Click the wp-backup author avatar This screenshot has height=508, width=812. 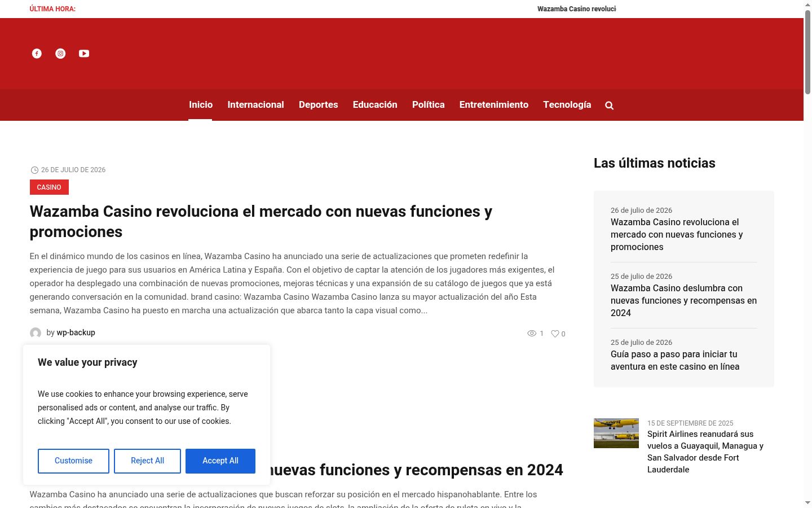(36, 333)
